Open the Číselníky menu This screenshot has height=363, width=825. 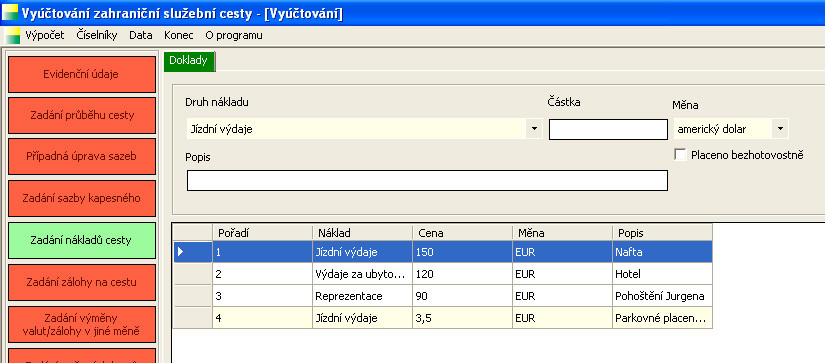(x=97, y=35)
